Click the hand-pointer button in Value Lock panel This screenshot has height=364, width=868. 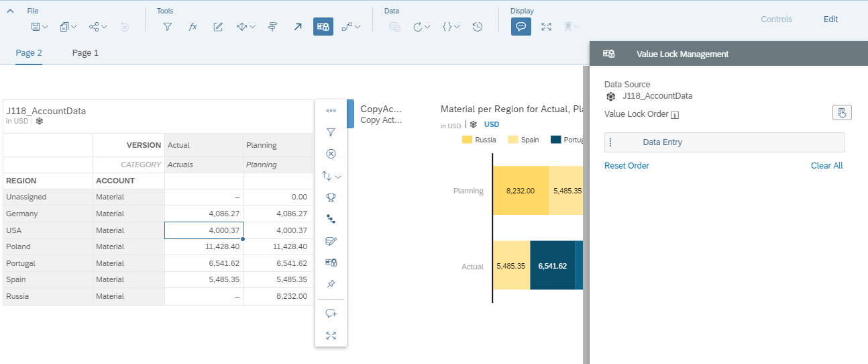[x=842, y=112]
